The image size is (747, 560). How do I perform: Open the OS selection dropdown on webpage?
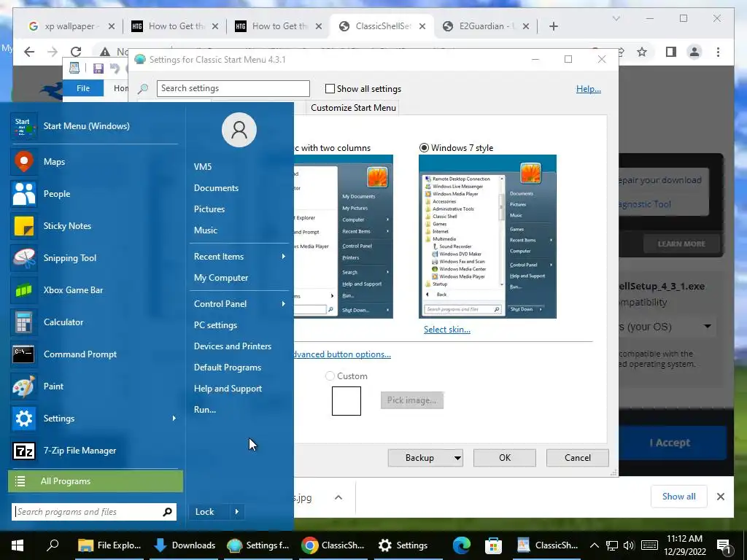coord(708,327)
